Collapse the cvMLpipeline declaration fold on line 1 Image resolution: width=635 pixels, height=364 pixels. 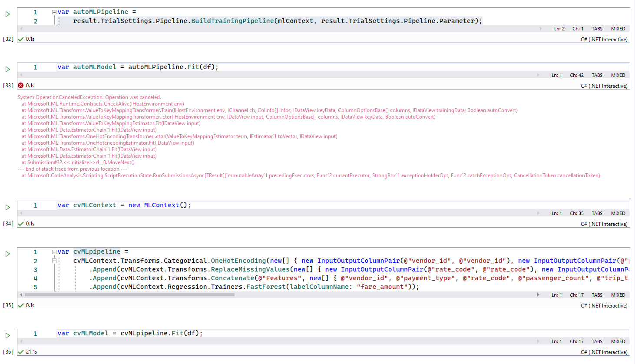pos(54,252)
